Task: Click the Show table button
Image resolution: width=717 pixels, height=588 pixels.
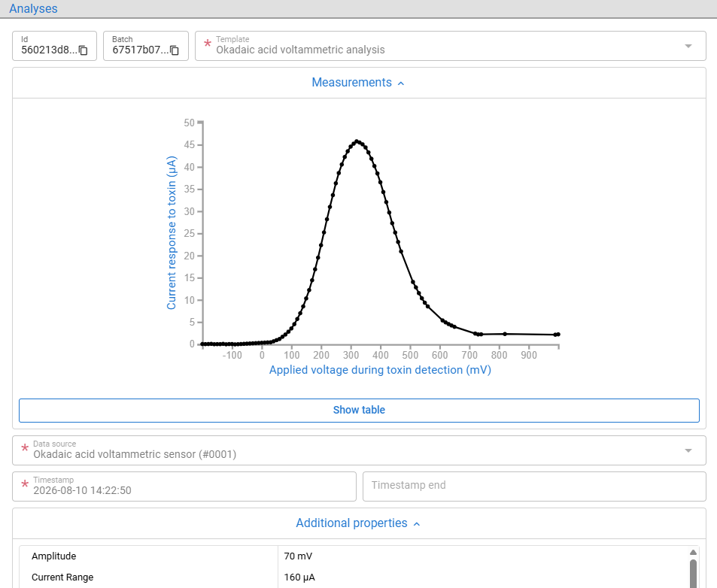Action: point(359,411)
